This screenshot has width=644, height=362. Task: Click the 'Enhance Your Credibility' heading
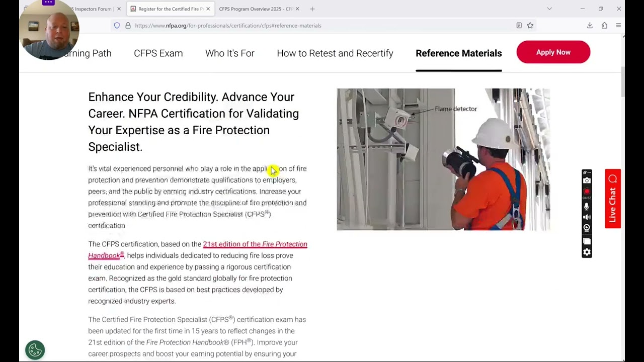tap(194, 122)
